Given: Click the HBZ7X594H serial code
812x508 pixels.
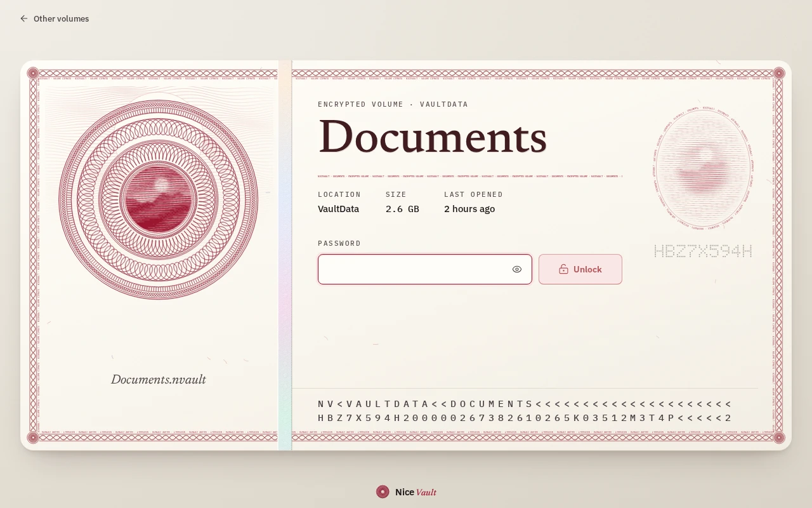Looking at the screenshot, I should 703,251.
